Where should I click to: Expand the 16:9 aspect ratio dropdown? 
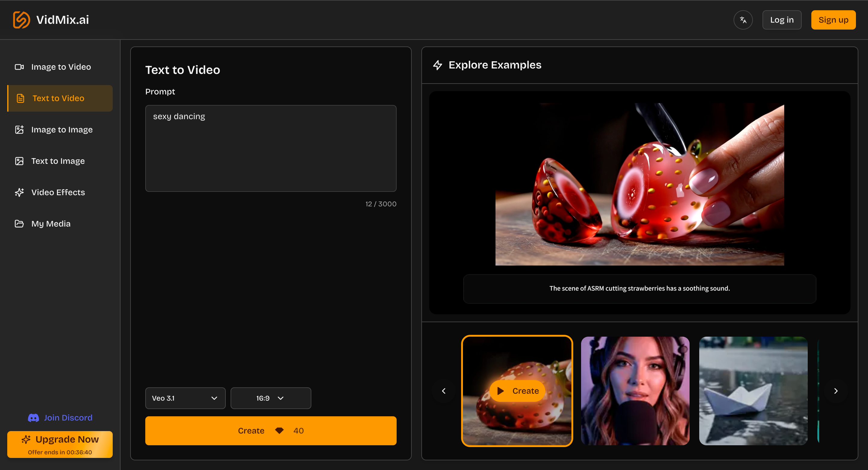(x=270, y=398)
